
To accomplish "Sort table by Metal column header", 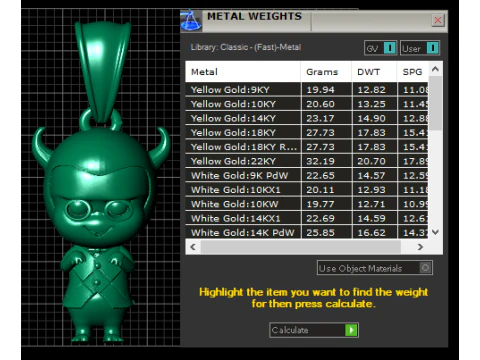I will click(x=243, y=72).
